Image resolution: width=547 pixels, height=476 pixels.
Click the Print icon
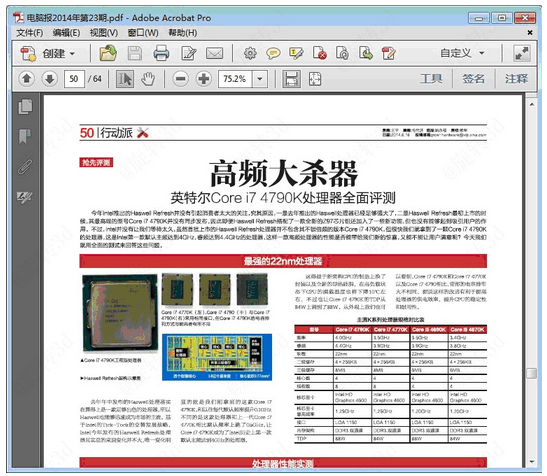point(161,53)
